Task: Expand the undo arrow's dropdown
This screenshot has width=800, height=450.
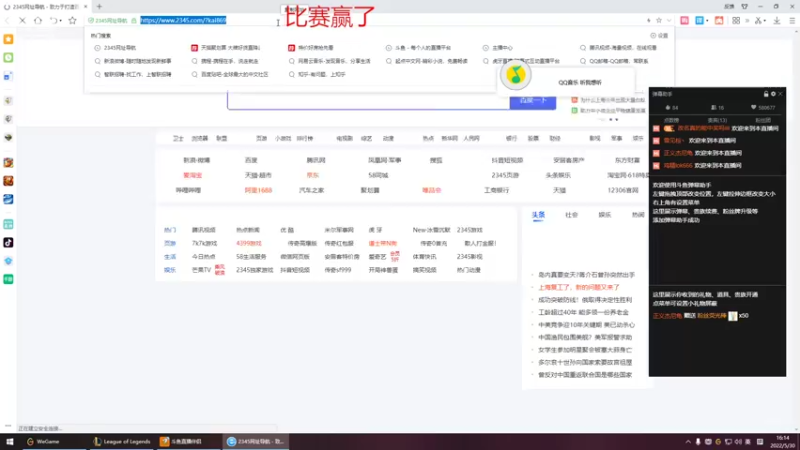Action: click(x=60, y=21)
